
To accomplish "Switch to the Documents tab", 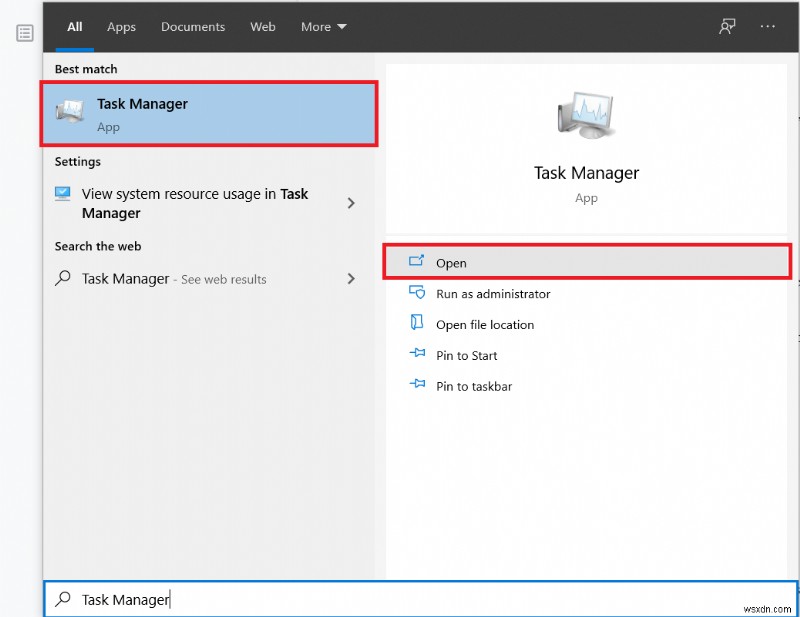I will click(x=192, y=27).
